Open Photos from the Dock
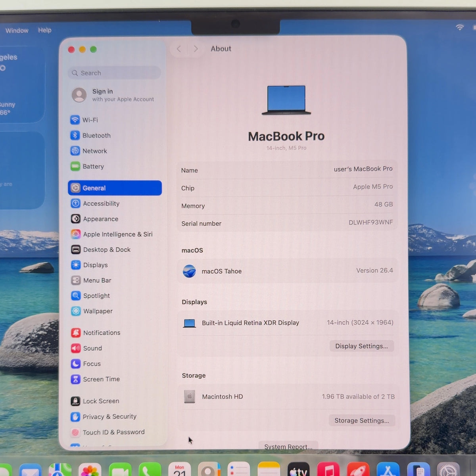Screen dimensions: 476x476 (90, 470)
